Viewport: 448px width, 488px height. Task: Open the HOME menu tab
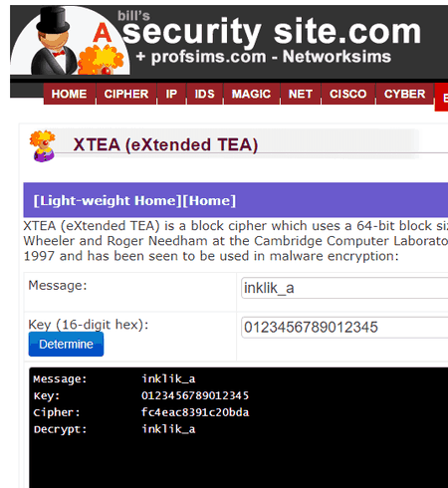pyautogui.click(x=70, y=94)
